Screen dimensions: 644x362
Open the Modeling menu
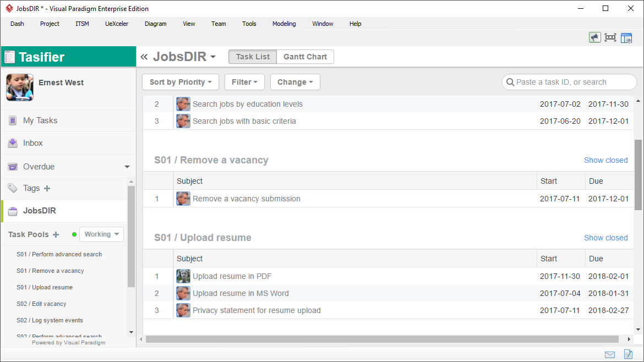284,24
